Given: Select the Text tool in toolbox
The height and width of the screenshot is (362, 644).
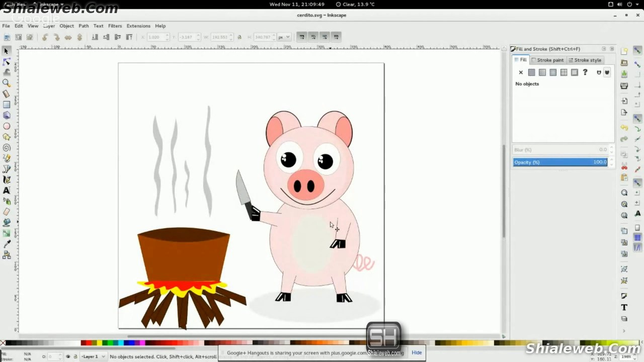Looking at the screenshot, I should [7, 191].
